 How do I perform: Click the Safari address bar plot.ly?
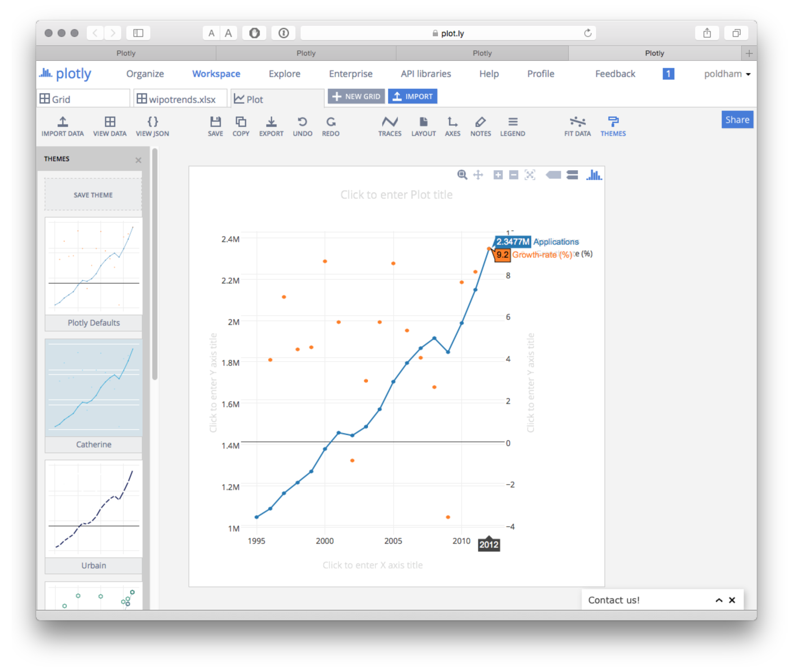point(448,33)
